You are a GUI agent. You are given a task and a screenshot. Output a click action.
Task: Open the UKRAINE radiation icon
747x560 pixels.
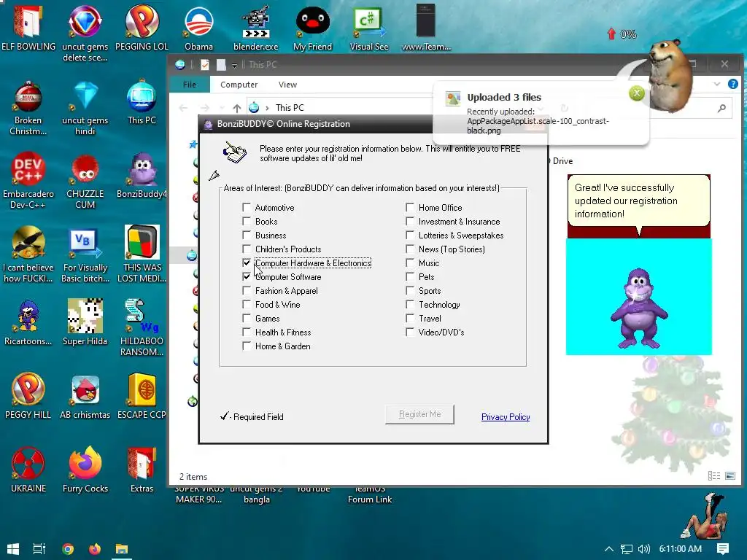pyautogui.click(x=28, y=470)
